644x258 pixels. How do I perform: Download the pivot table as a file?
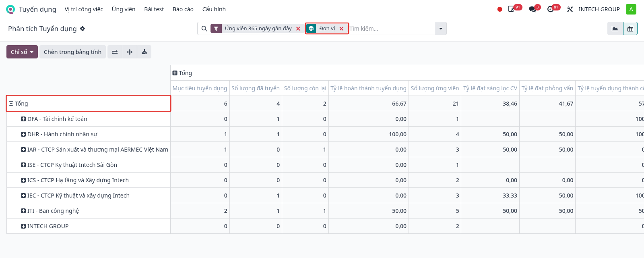[144, 52]
